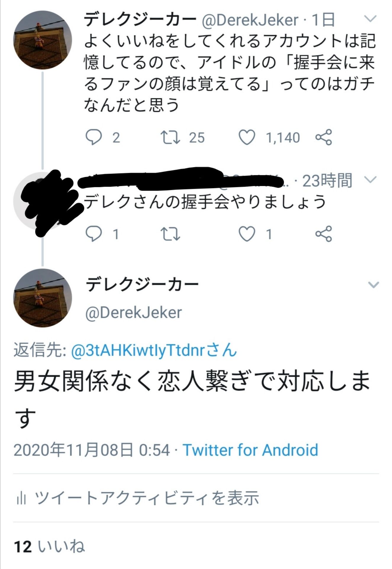Like the reply showing 1 like
392x569 pixels.
[x=247, y=234]
